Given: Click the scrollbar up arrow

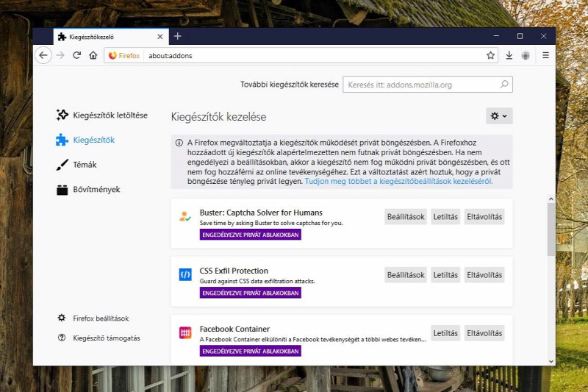Looking at the screenshot, I should click(x=551, y=199).
